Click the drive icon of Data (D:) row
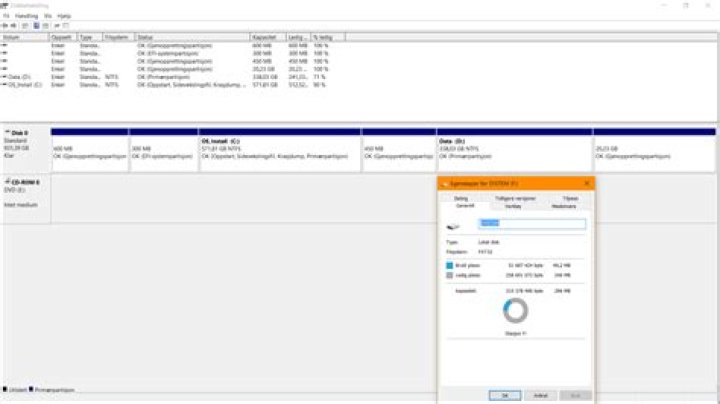Screen dimensions: 720x404 [4, 77]
